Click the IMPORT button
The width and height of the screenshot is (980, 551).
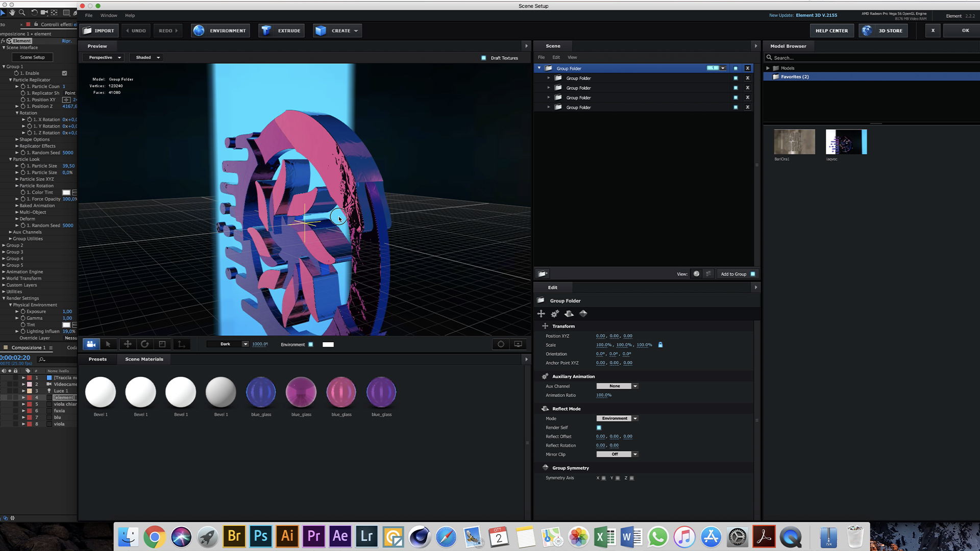tap(99, 31)
